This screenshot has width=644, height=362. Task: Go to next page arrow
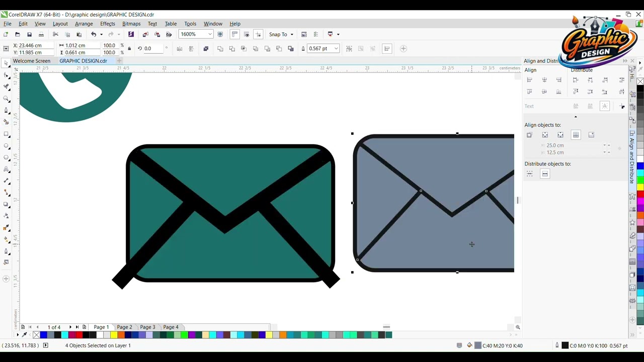pyautogui.click(x=70, y=327)
